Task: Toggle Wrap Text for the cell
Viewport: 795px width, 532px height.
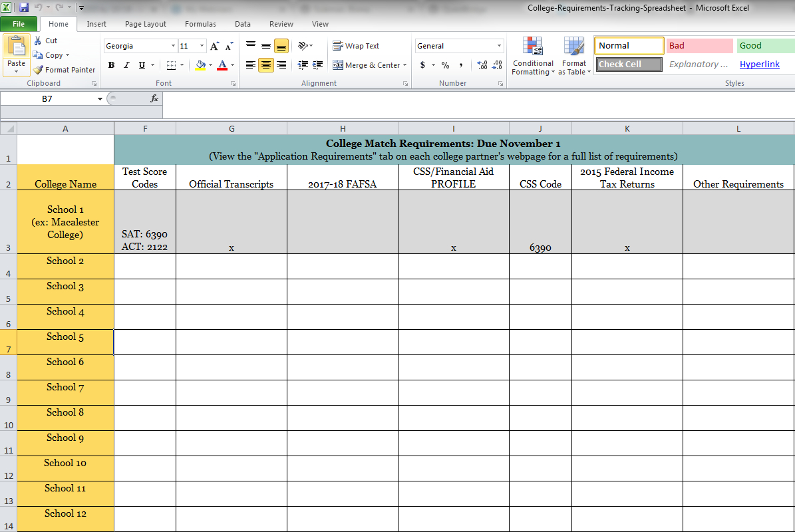Action: 356,46
